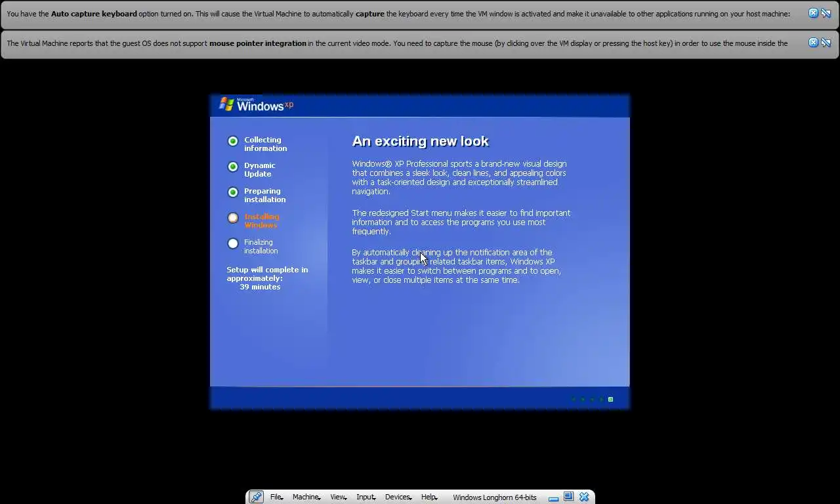Click the 'An exciting new look' heading

tap(420, 141)
